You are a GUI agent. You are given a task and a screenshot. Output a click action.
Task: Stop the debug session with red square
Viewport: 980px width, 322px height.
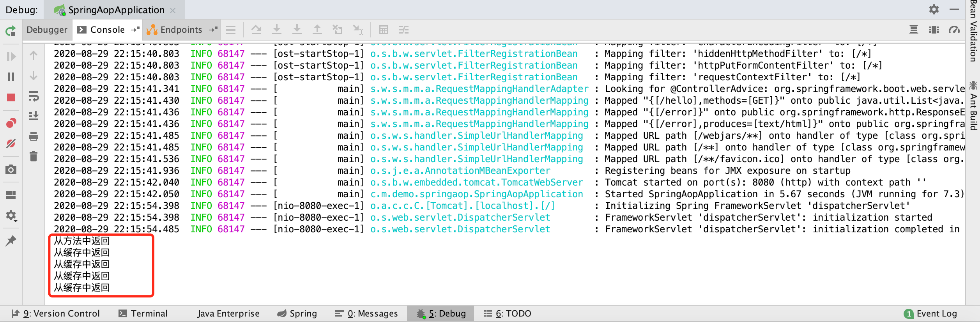point(11,97)
